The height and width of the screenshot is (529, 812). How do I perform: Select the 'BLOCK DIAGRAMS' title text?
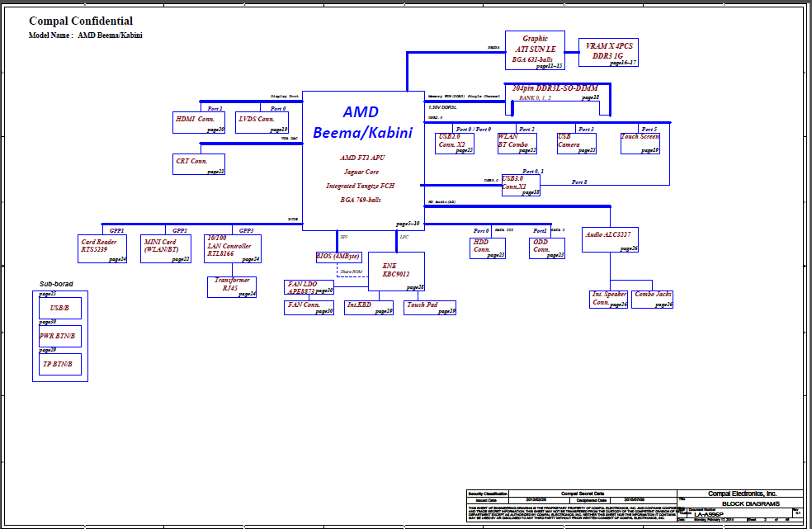[x=751, y=503]
